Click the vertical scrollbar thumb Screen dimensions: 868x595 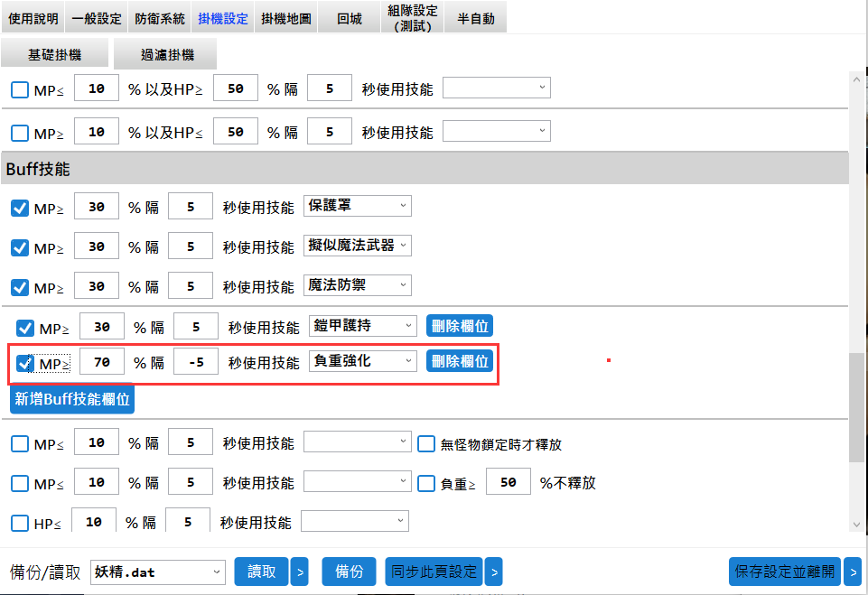tap(856, 407)
